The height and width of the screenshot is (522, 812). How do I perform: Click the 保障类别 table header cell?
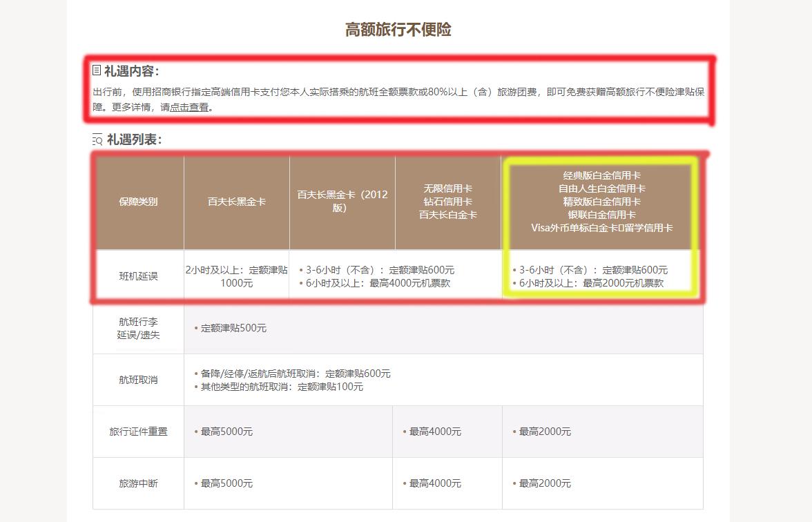click(138, 202)
